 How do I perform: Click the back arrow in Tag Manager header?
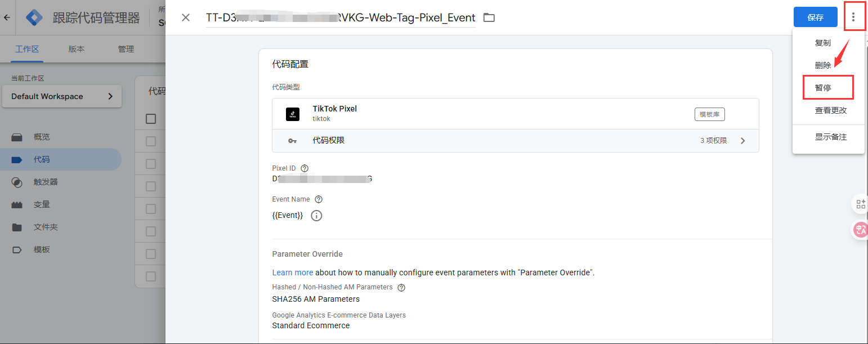point(7,17)
